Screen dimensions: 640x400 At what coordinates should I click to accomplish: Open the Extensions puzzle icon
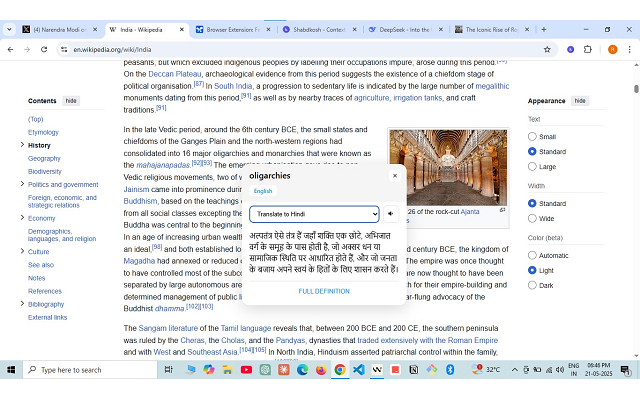point(588,49)
